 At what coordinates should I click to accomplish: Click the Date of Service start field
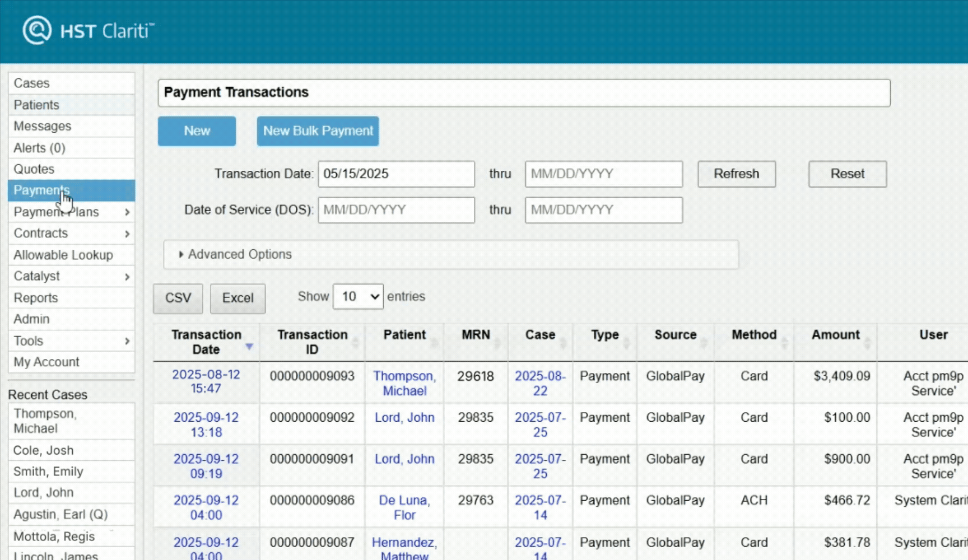(x=396, y=210)
